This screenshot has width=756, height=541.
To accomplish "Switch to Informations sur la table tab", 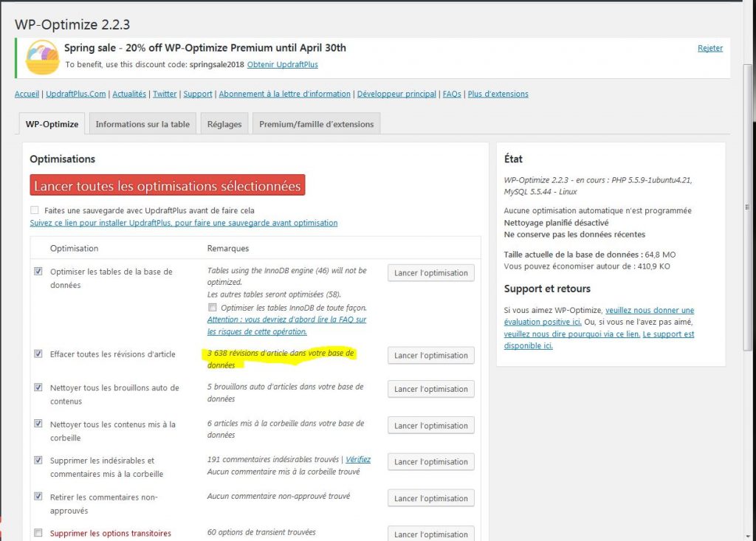I will coord(142,124).
